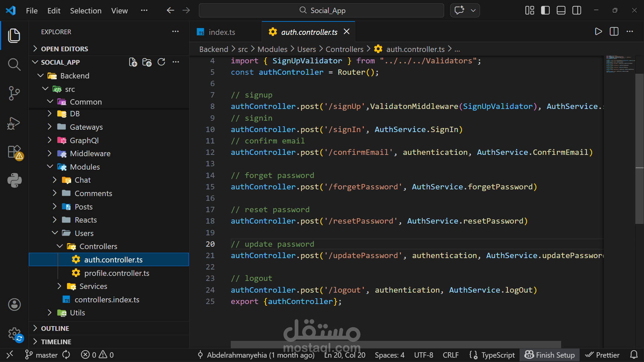Screen dimensions: 644x362
Task: Click the editor vertical scrollbar
Action: point(639,147)
